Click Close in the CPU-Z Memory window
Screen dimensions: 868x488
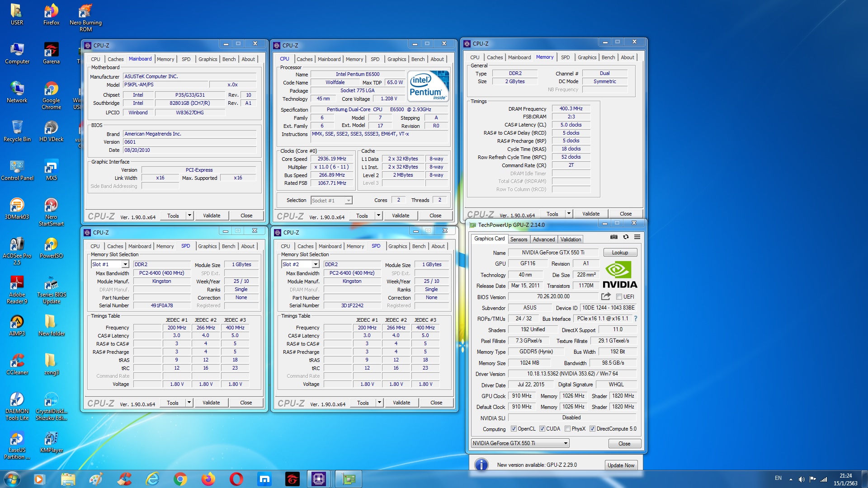click(x=626, y=214)
